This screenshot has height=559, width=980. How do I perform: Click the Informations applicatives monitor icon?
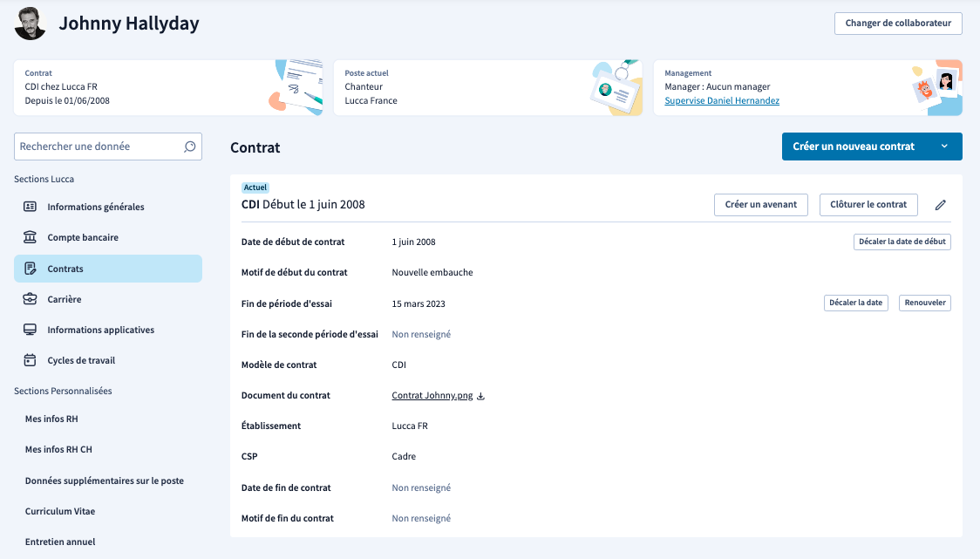click(x=30, y=330)
